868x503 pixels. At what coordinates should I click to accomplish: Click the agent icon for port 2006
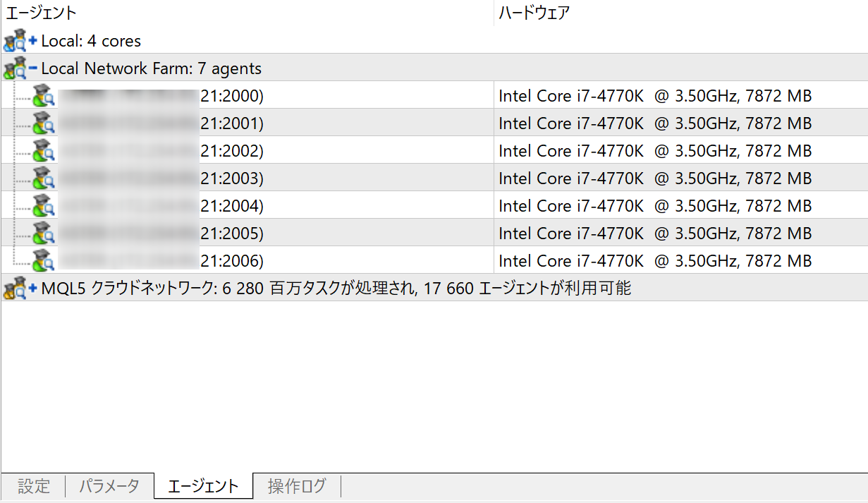click(x=44, y=261)
